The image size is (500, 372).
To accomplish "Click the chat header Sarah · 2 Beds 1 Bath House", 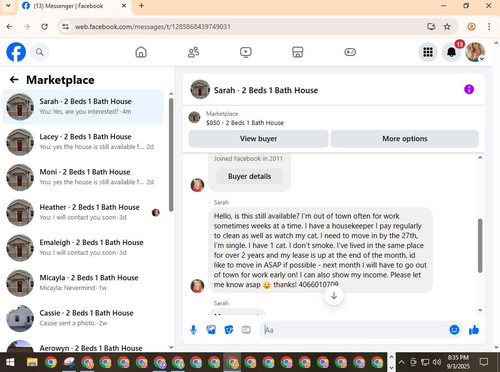I will [266, 90].
